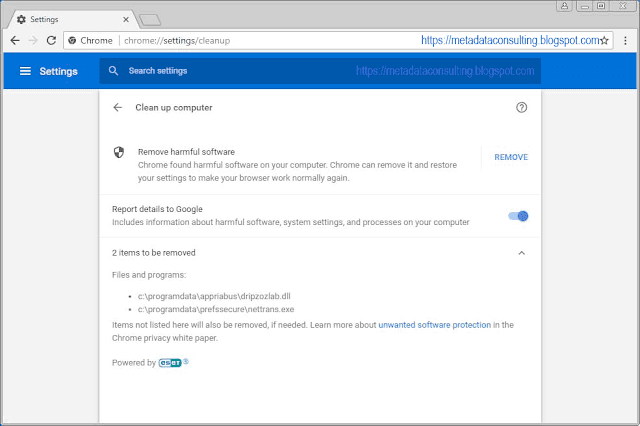Bookmark this page with the star icon
This screenshot has width=640, height=426.
click(604, 40)
